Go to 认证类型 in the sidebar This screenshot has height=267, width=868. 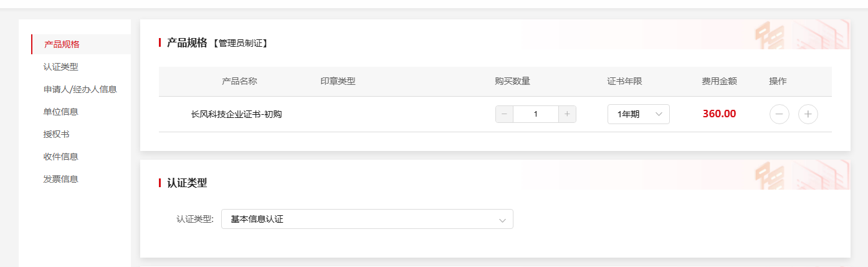(x=61, y=67)
